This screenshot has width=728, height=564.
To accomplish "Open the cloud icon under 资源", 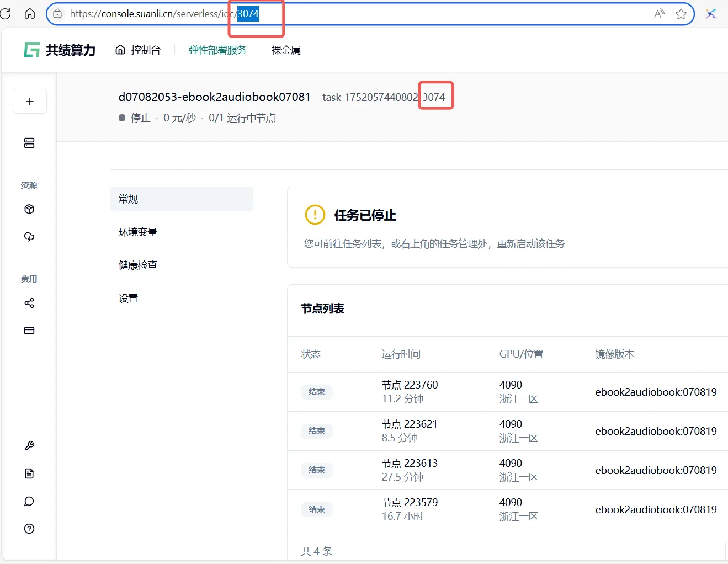I will pos(29,237).
